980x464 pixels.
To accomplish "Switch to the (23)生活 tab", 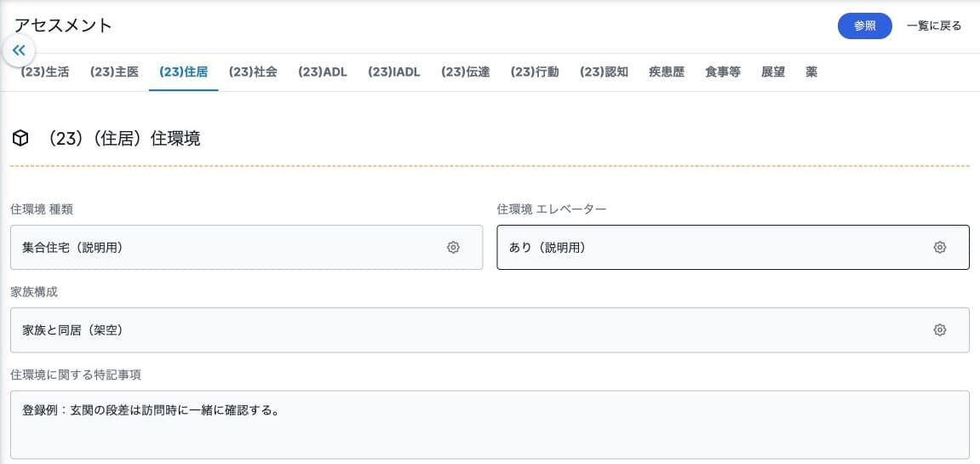I will (44, 72).
